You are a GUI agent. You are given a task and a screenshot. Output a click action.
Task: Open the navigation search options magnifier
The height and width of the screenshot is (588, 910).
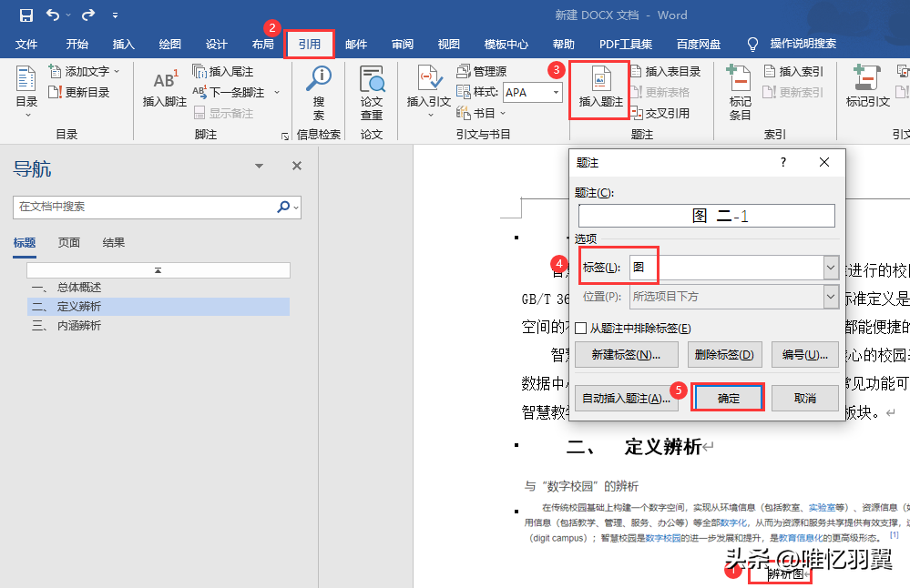click(x=287, y=207)
